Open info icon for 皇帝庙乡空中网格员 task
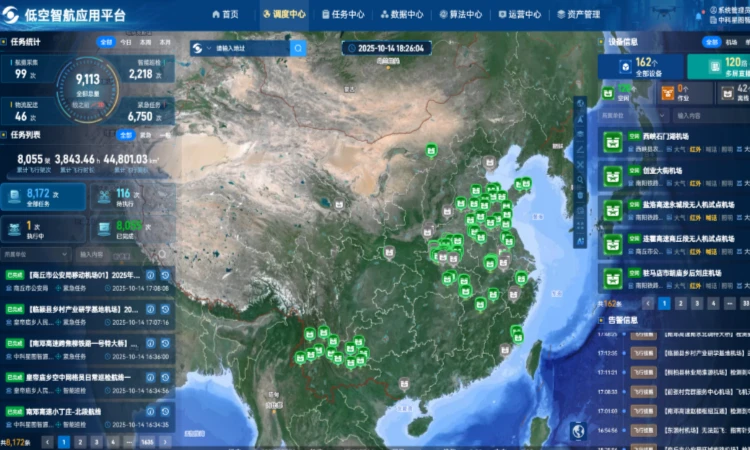Image resolution: width=750 pixels, height=450 pixels. click(x=150, y=377)
